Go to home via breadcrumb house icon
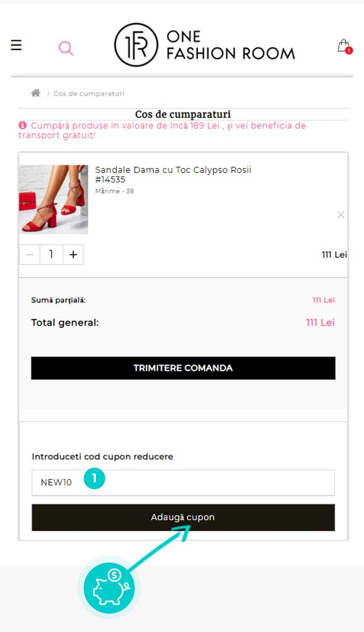This screenshot has width=364, height=632. [x=36, y=93]
